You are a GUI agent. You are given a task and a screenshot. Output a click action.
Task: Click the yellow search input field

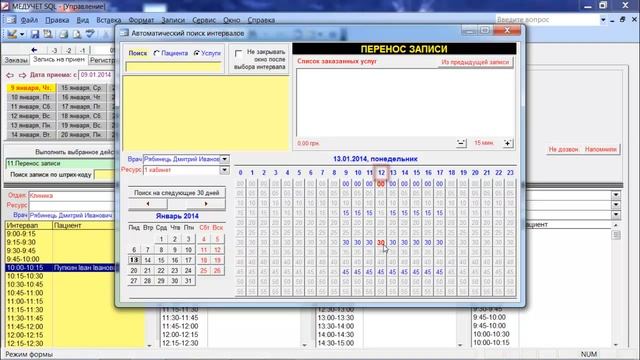[x=173, y=67]
